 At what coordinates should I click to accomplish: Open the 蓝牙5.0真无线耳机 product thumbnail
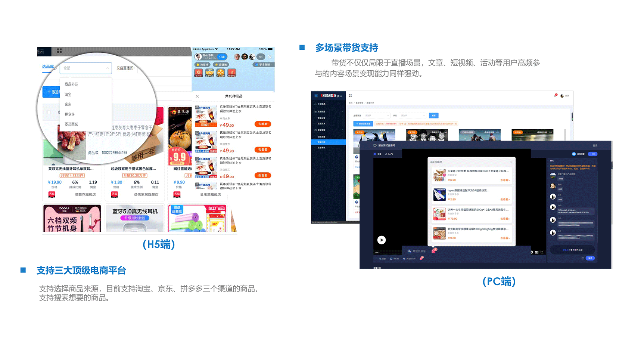[x=135, y=218]
